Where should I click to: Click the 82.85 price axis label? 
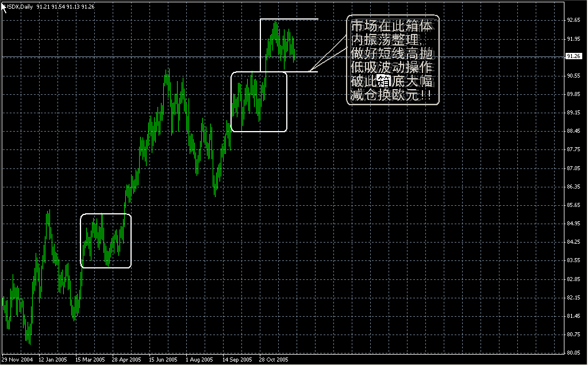pos(574,279)
